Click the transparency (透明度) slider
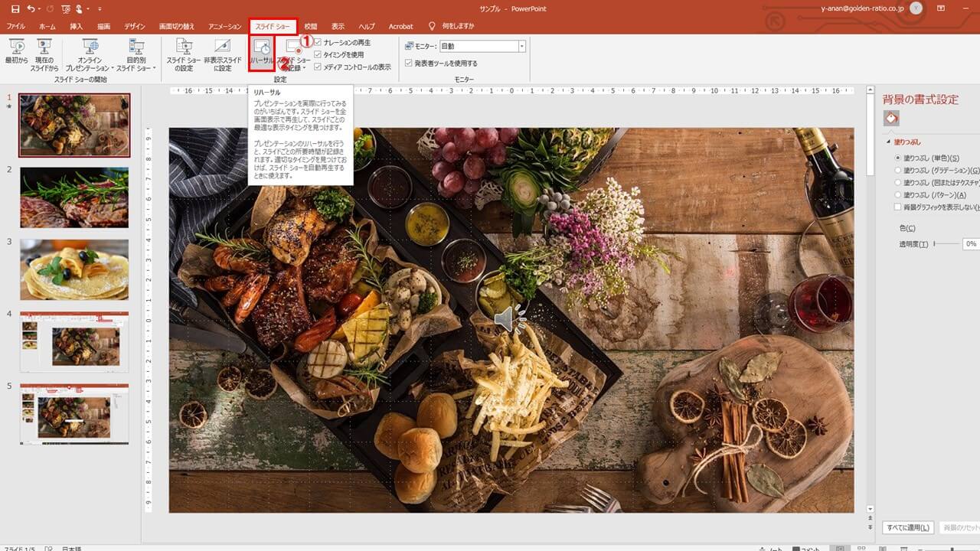This screenshot has height=551, width=980. pyautogui.click(x=946, y=243)
